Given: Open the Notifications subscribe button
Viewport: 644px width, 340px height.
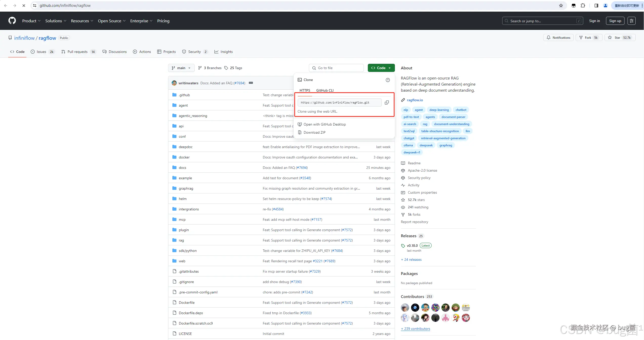Looking at the screenshot, I should click(558, 38).
